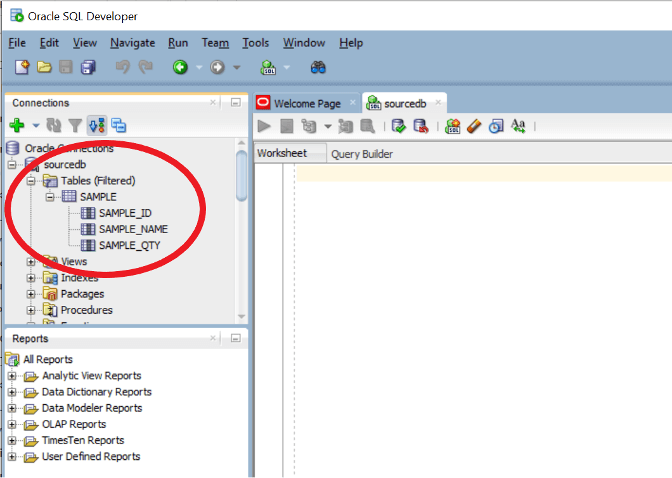Expand Data Dictionary Reports folder
The width and height of the screenshot is (672, 478).
(12, 393)
